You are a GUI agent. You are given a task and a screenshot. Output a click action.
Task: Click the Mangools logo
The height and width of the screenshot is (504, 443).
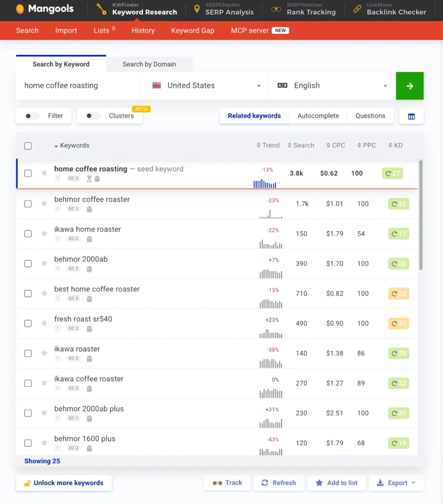click(45, 9)
